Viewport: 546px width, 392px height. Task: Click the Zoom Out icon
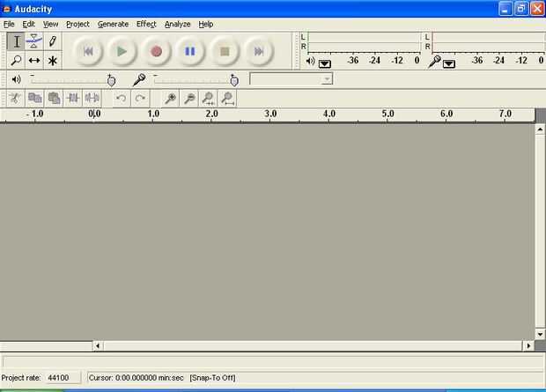coord(189,99)
